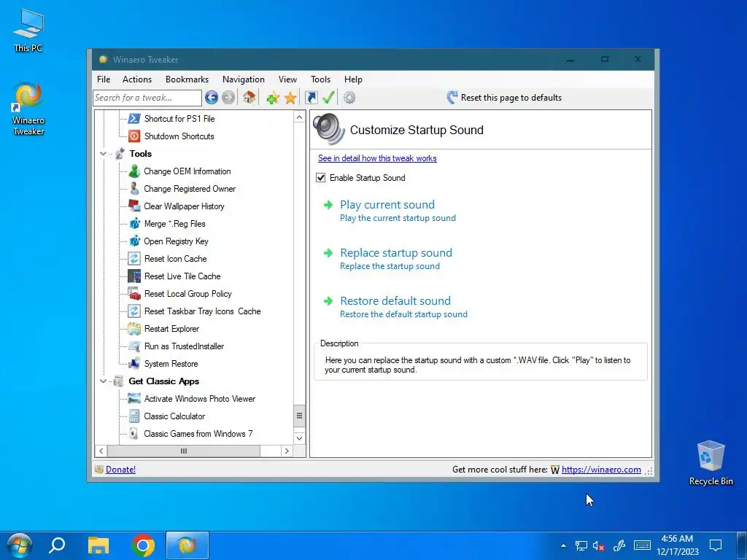Add bookmark with green plus star icon
This screenshot has height=560, width=747.
point(273,98)
